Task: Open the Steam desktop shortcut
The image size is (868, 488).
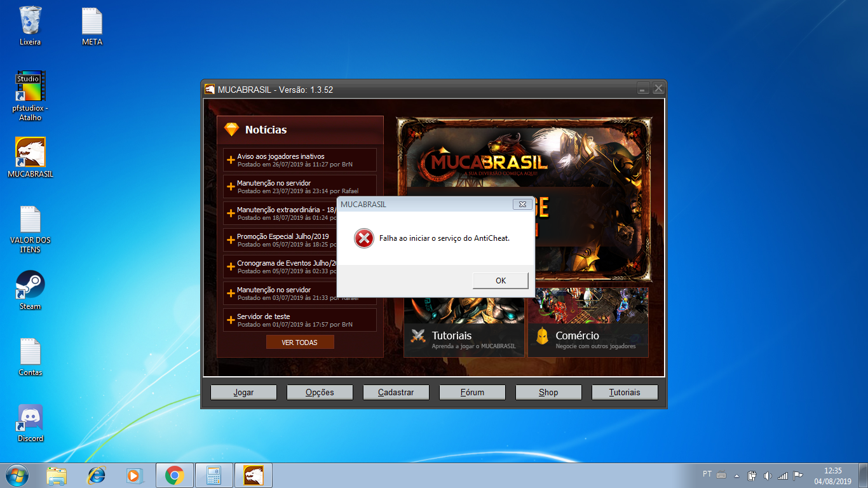Action: 30,290
